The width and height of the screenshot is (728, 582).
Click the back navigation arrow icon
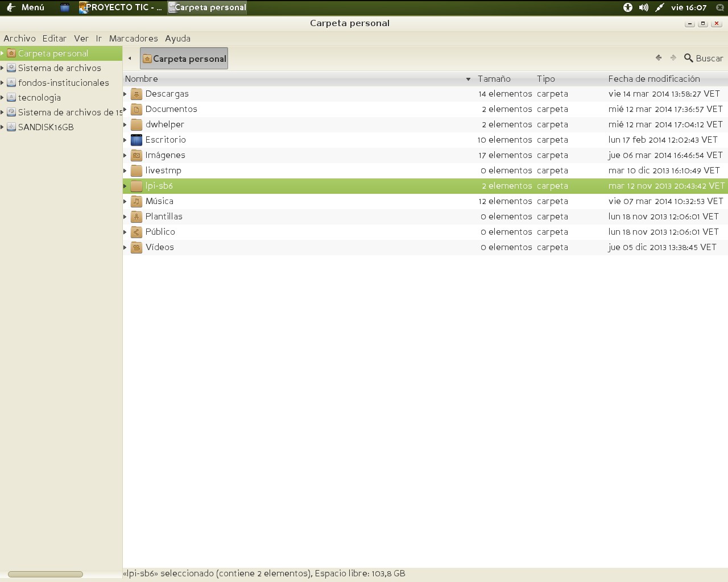point(659,58)
